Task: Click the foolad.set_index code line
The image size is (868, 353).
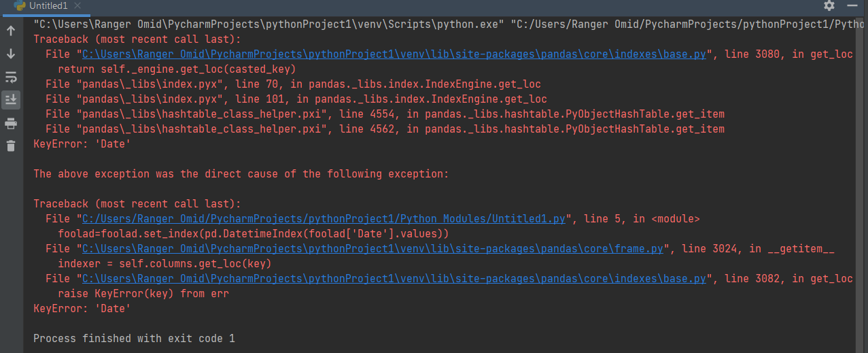Action: 253,234
